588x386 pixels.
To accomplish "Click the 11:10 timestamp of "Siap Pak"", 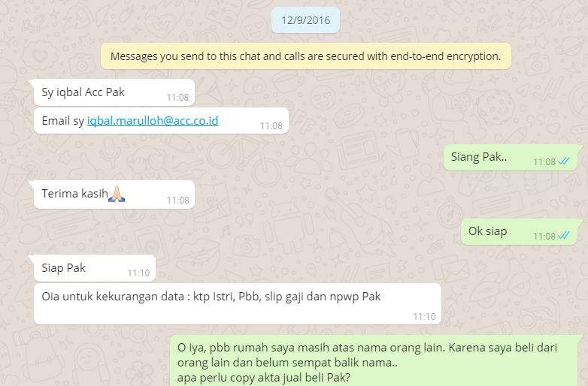I will pyautogui.click(x=138, y=273).
